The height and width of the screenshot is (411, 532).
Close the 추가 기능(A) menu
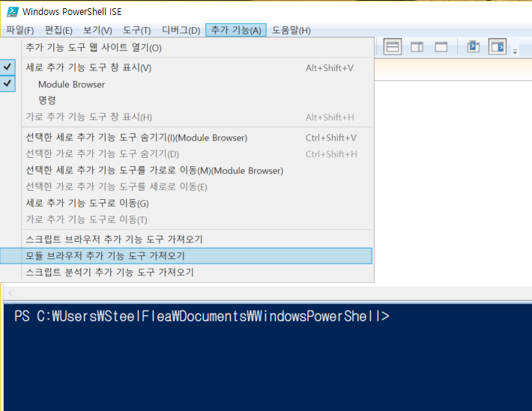tap(236, 30)
